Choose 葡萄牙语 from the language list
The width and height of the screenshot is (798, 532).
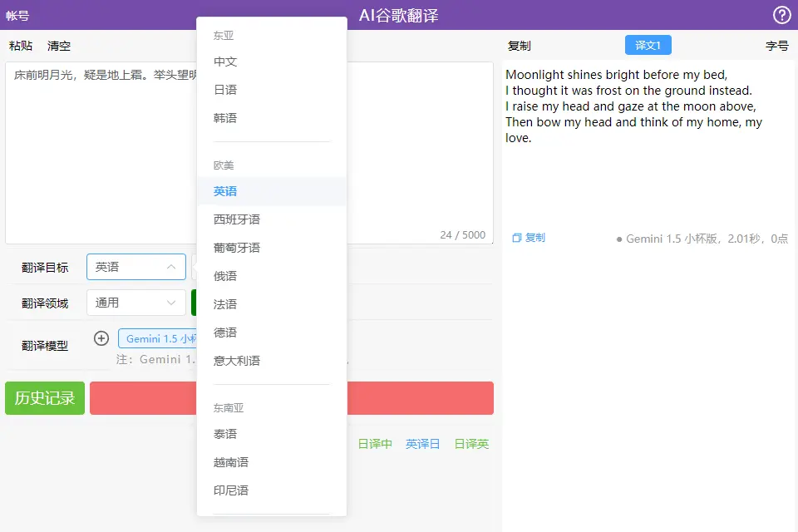(272, 248)
